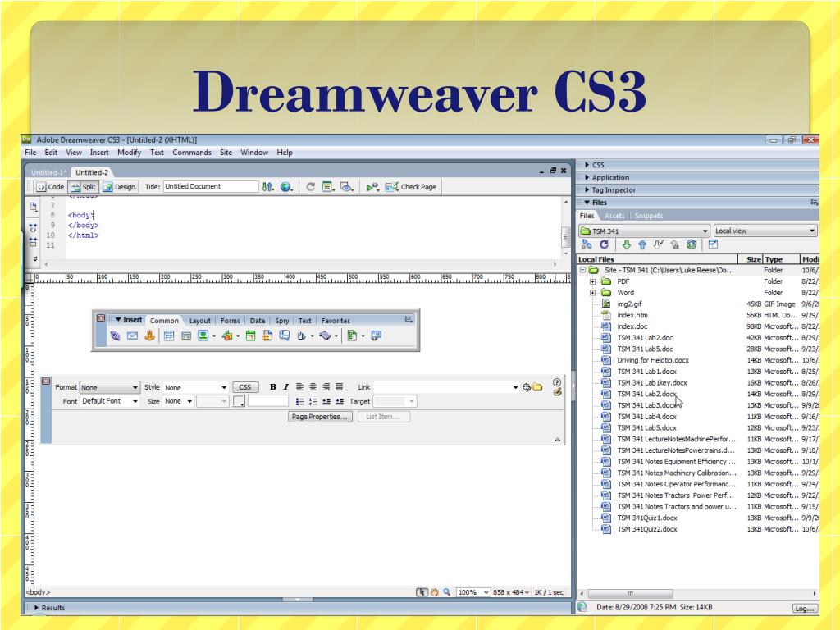Click Get Files green arrow icon
The image size is (840, 630).
(x=626, y=244)
